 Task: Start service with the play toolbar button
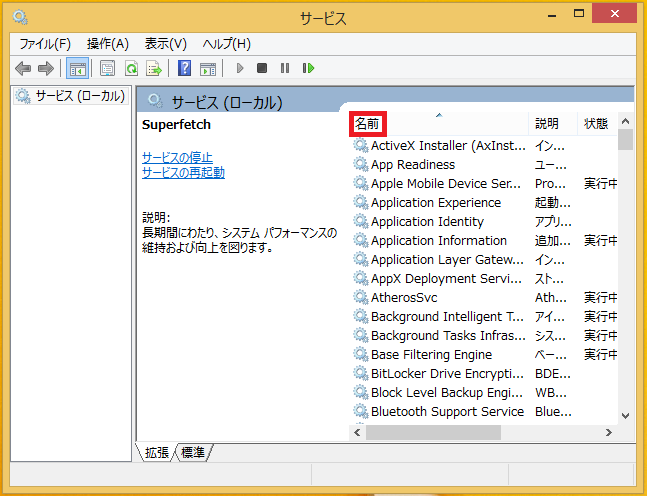[240, 68]
